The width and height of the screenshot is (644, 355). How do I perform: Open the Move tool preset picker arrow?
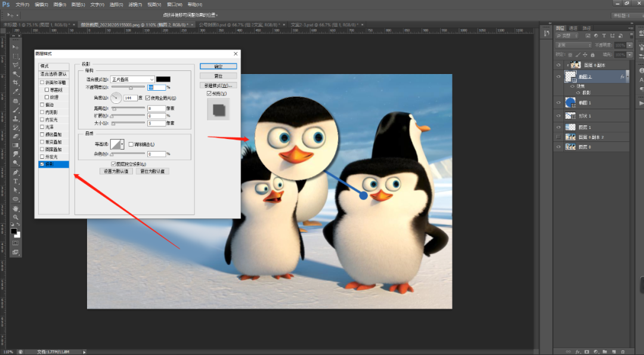17,15
